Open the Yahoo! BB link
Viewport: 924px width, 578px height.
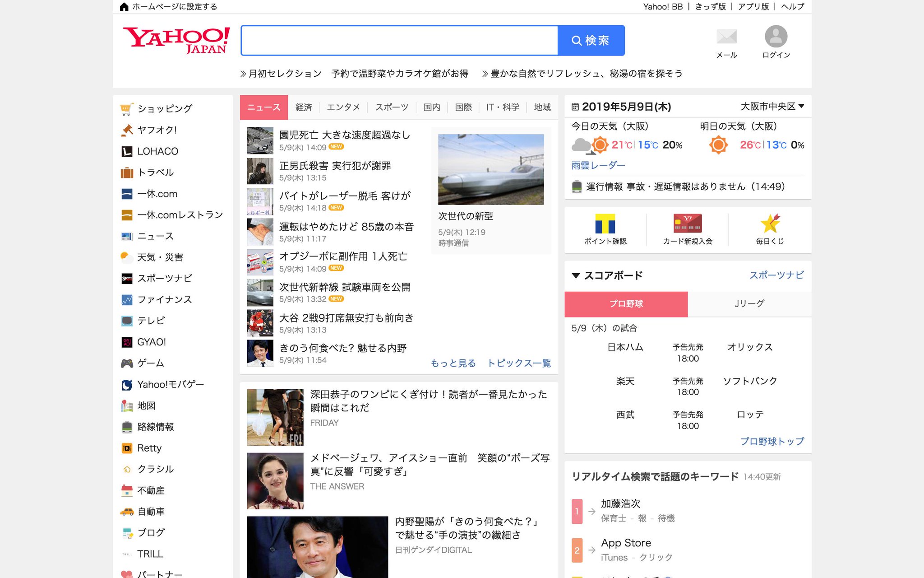pos(663,6)
